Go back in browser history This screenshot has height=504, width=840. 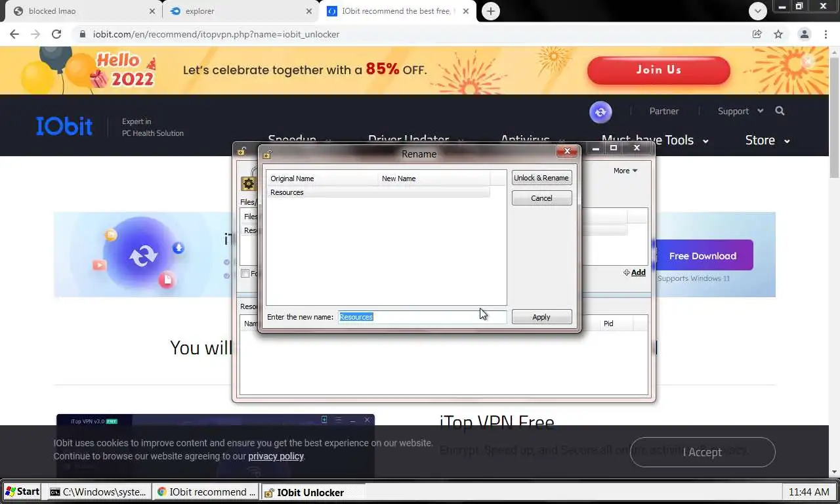point(14,34)
